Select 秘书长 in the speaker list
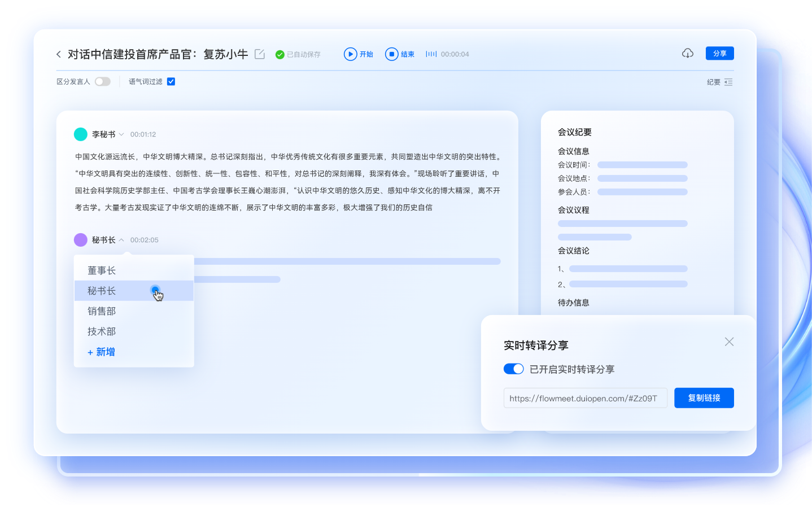Viewport: 812px width, 507px height. [134, 291]
